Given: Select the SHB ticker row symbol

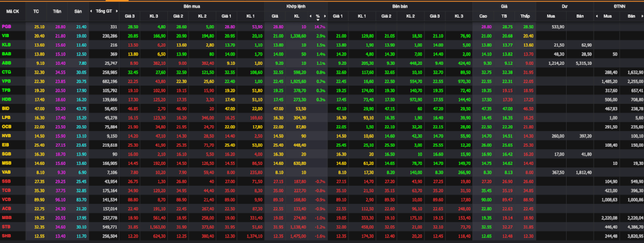Looking at the screenshot, I should pyautogui.click(x=6, y=235).
